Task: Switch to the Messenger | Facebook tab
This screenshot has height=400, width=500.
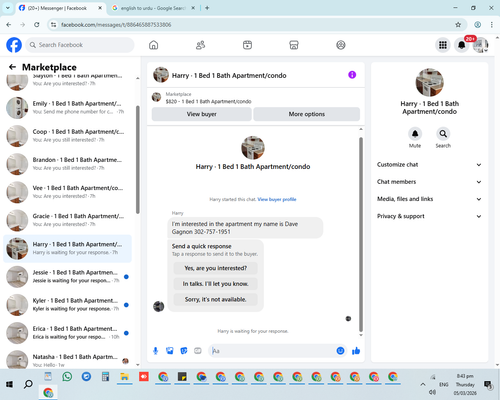Action: coord(60,8)
